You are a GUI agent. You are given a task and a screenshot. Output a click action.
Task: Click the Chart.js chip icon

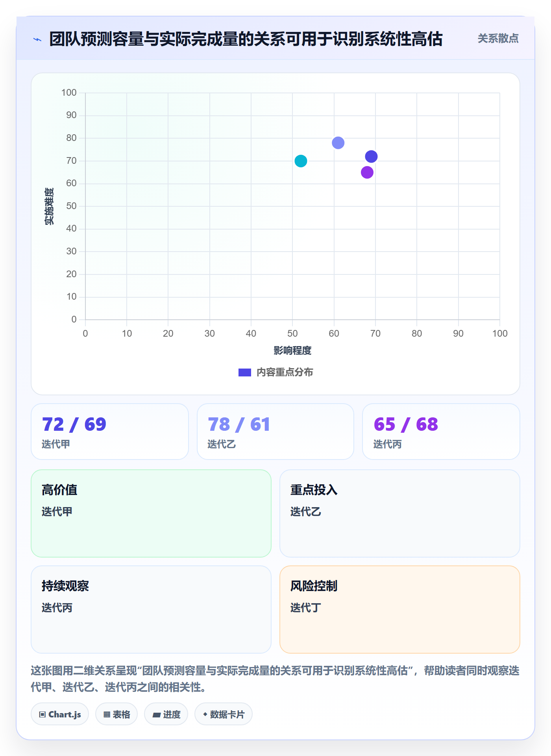[x=43, y=714]
